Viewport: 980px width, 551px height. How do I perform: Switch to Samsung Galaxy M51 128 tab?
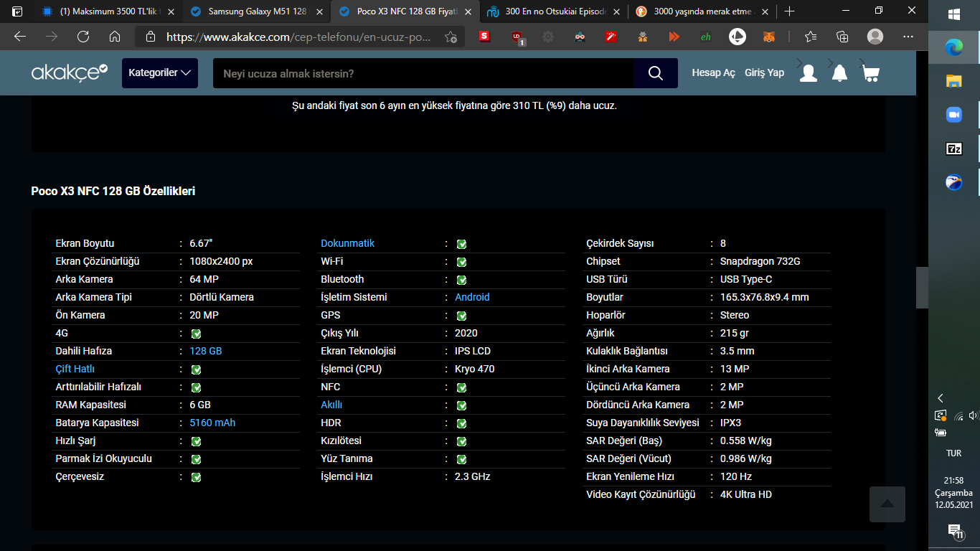(257, 11)
